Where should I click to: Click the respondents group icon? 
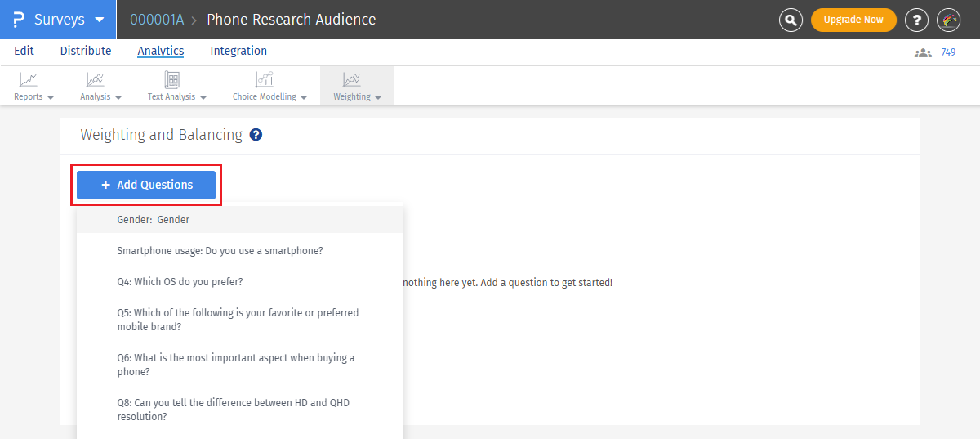pos(923,52)
